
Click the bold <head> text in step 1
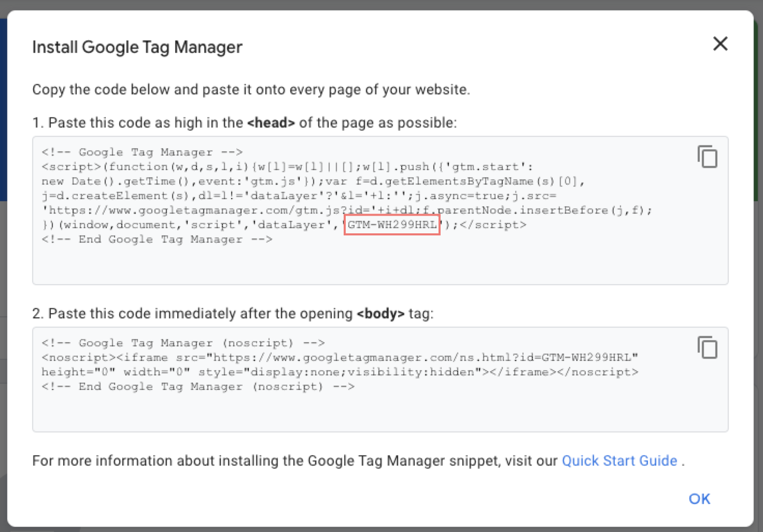271,123
